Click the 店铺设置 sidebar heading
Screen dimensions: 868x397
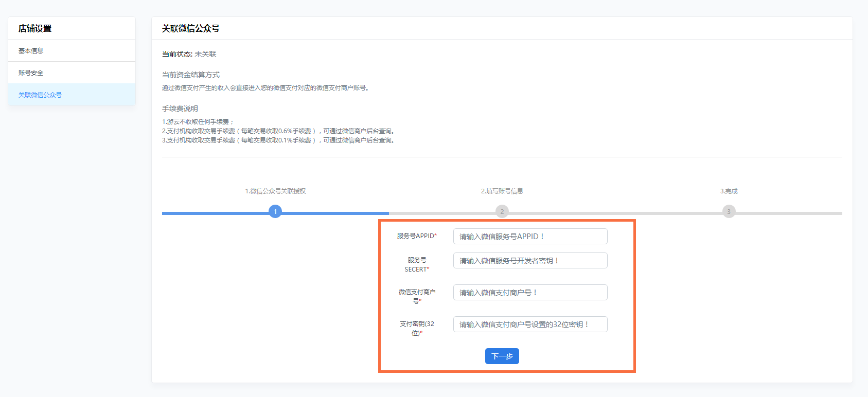pos(35,28)
